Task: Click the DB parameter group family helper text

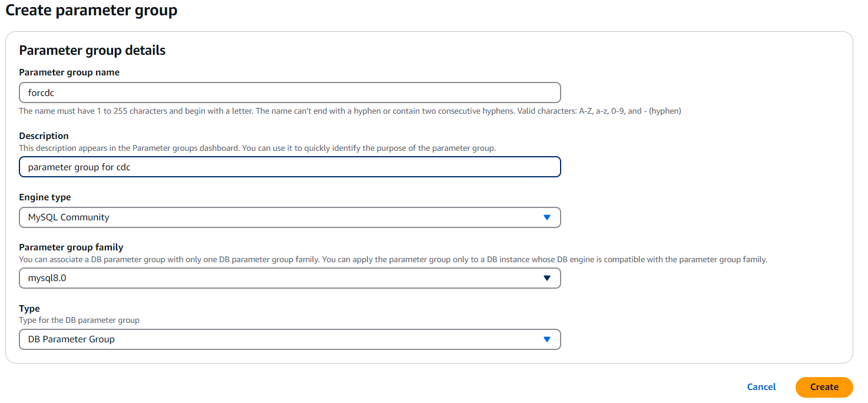Action: click(x=393, y=260)
